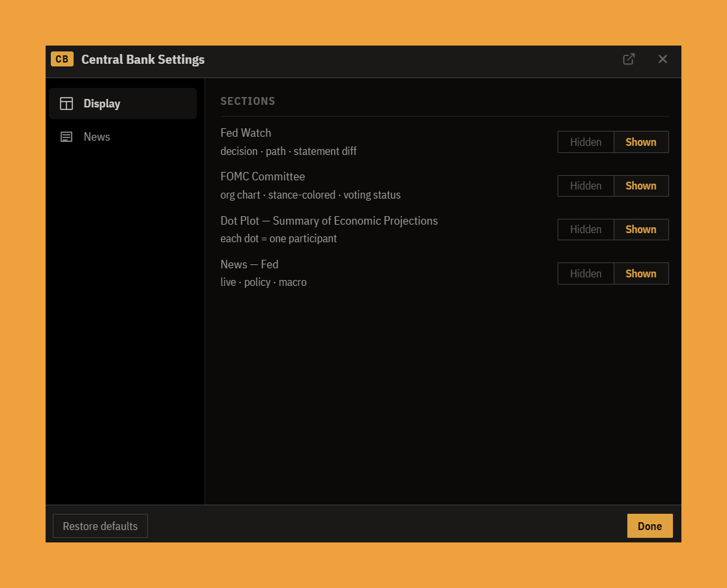Viewport: 727px width, 588px height.
Task: Click the 'decision · path · statement diff' description
Action: pos(289,151)
